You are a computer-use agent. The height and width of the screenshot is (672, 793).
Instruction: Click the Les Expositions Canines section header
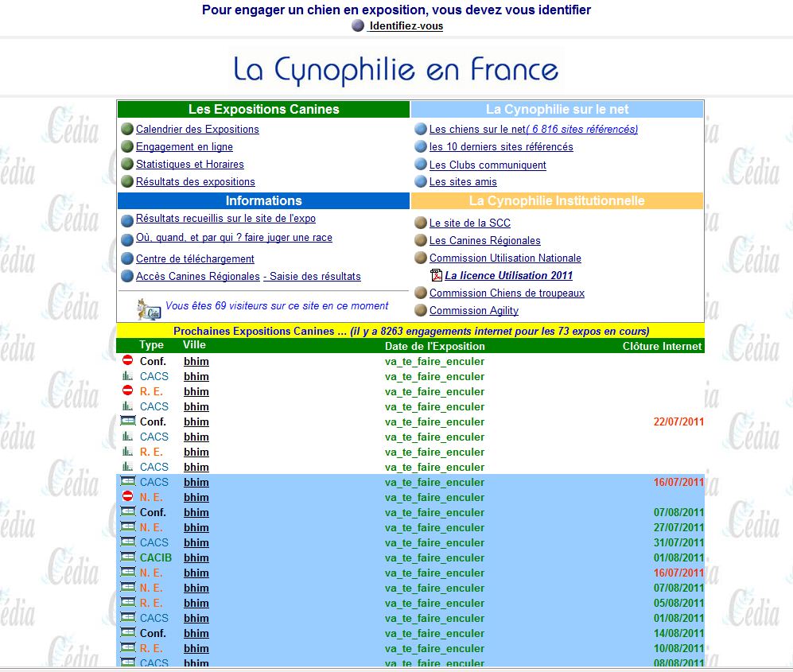263,109
